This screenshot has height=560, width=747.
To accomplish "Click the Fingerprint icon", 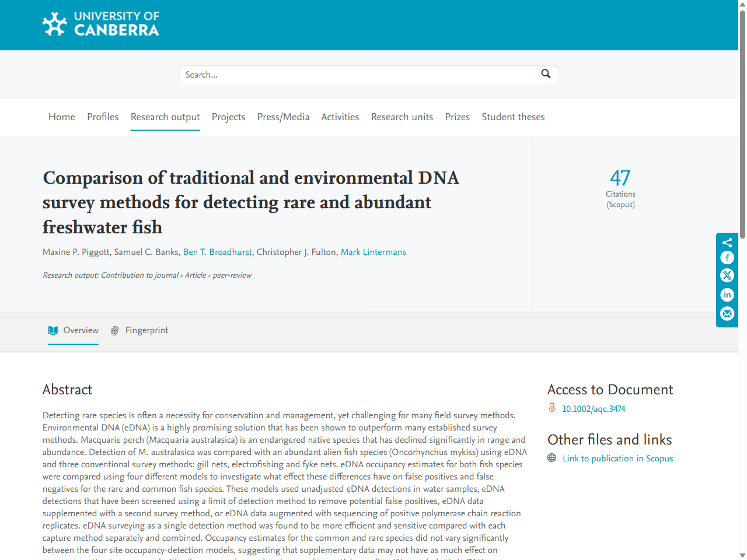I will coord(115,331).
